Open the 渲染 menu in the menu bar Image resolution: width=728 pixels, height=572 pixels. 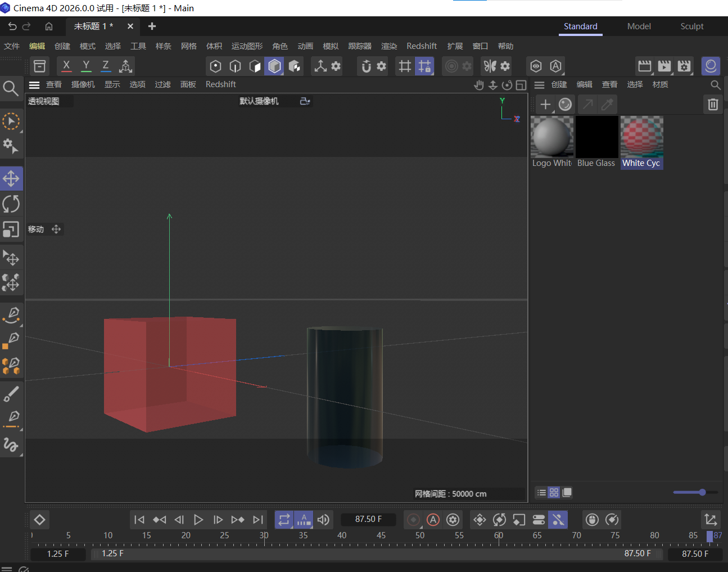pos(389,46)
